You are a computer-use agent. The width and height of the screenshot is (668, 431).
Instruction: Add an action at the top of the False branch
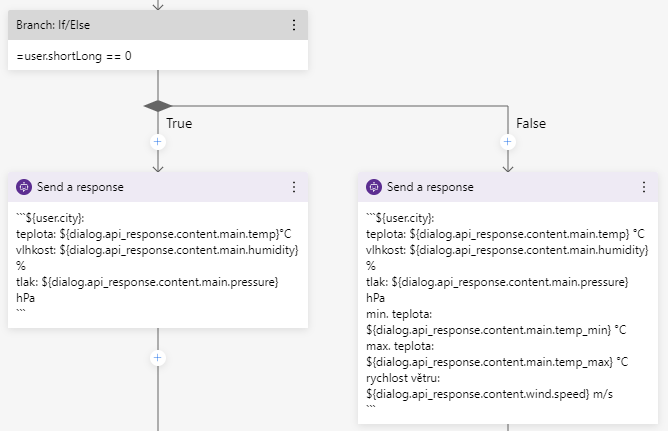[x=508, y=142]
